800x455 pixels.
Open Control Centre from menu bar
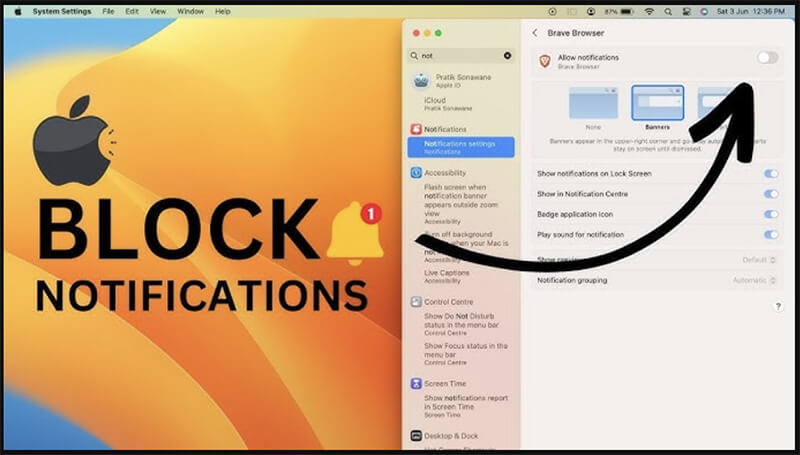tap(686, 11)
